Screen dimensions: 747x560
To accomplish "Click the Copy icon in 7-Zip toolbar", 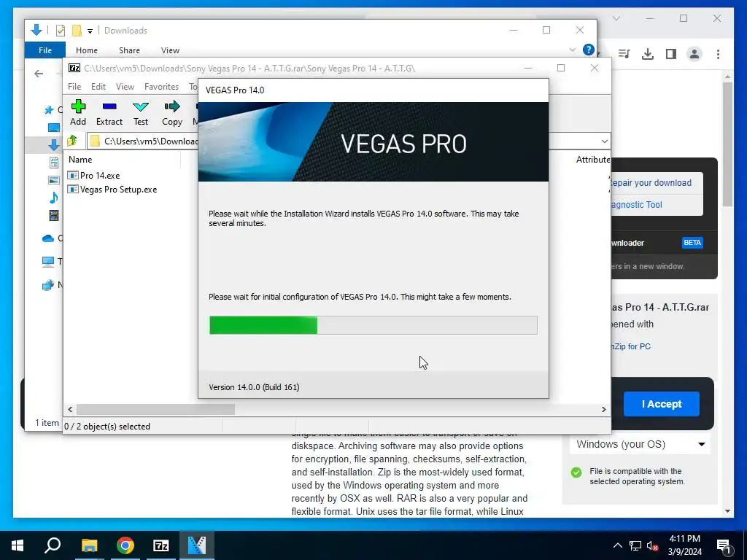I will pos(172,113).
